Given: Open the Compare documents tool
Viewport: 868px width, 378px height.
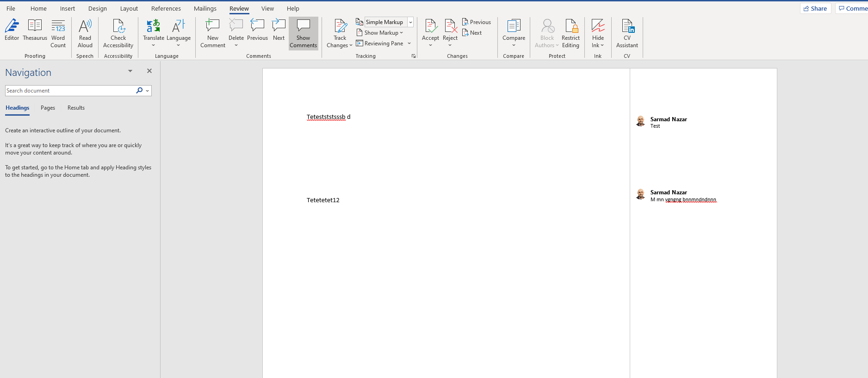Looking at the screenshot, I should (514, 33).
